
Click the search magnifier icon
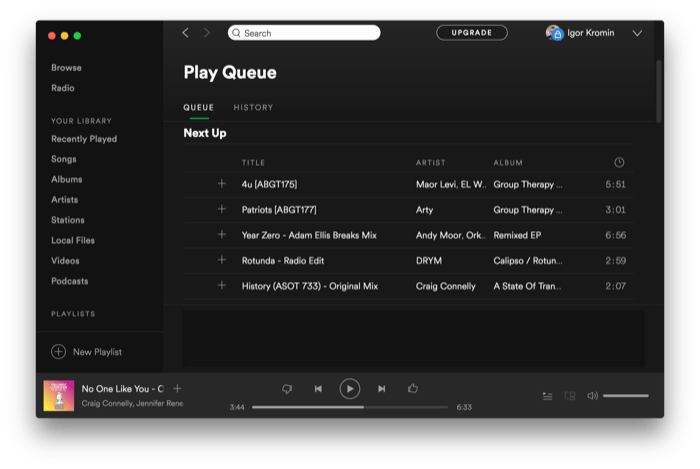(236, 33)
